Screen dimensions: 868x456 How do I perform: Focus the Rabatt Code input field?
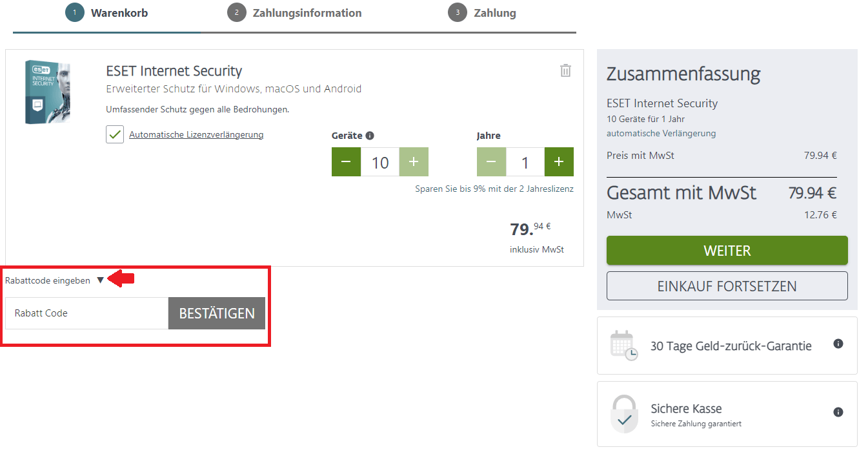point(86,313)
